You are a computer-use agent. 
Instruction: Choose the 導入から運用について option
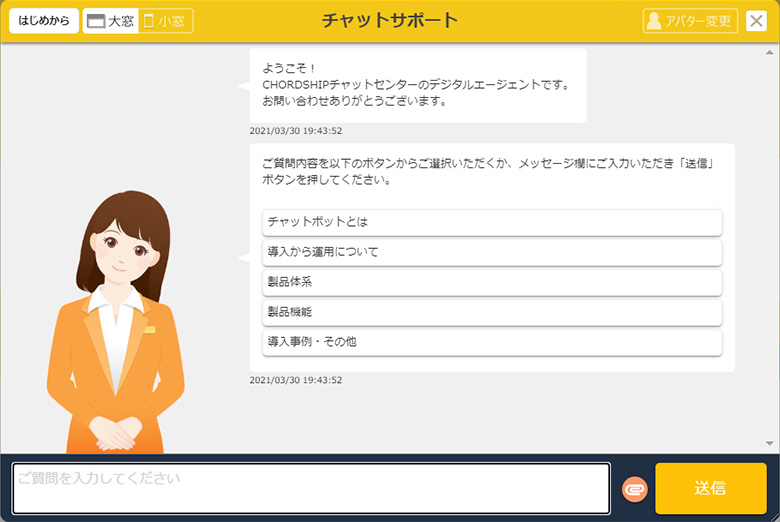(491, 252)
